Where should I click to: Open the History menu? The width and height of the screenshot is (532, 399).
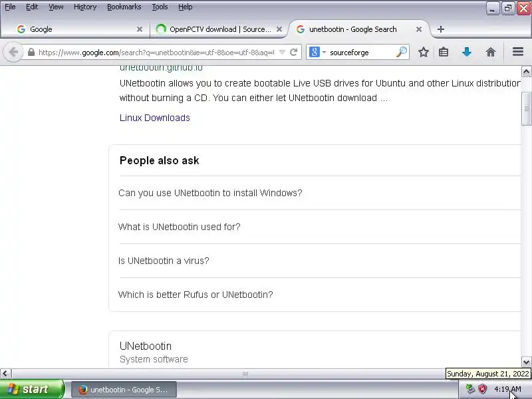pos(85,7)
